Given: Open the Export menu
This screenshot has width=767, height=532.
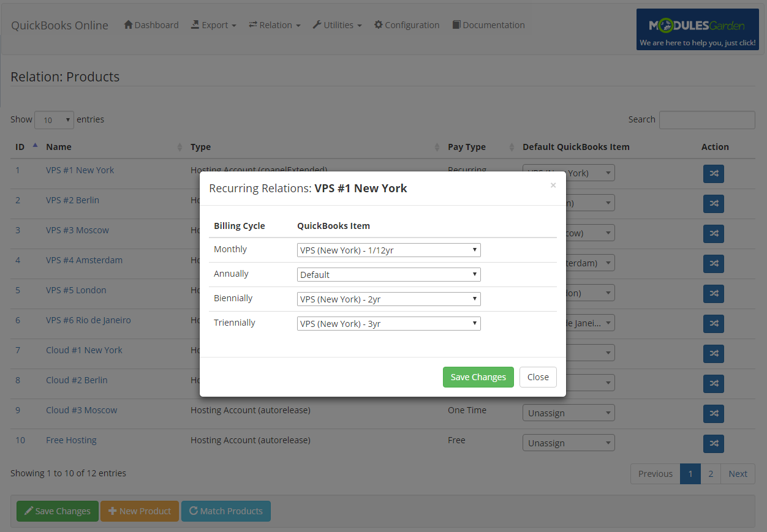Looking at the screenshot, I should coord(213,24).
